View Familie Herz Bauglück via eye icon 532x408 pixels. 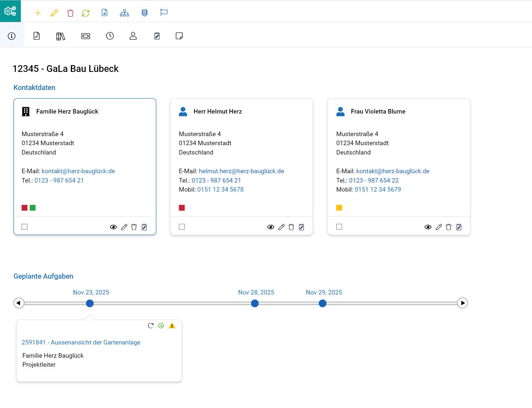pyautogui.click(x=113, y=227)
